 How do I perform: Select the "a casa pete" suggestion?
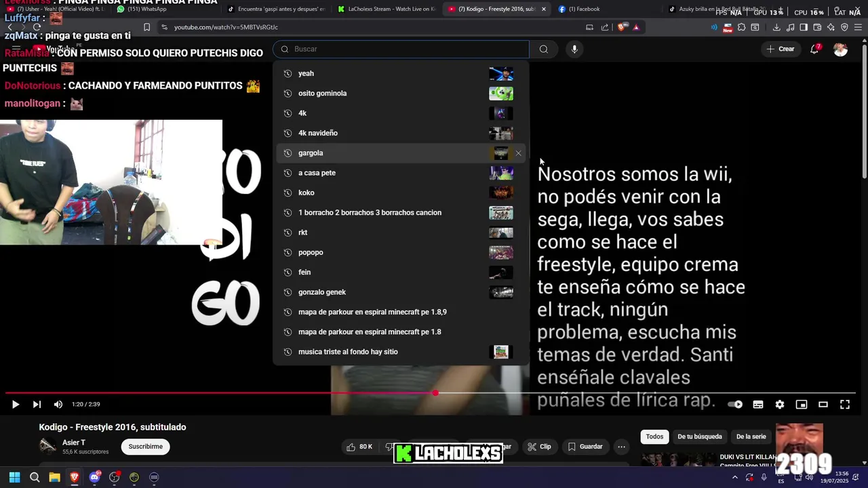[401, 173]
